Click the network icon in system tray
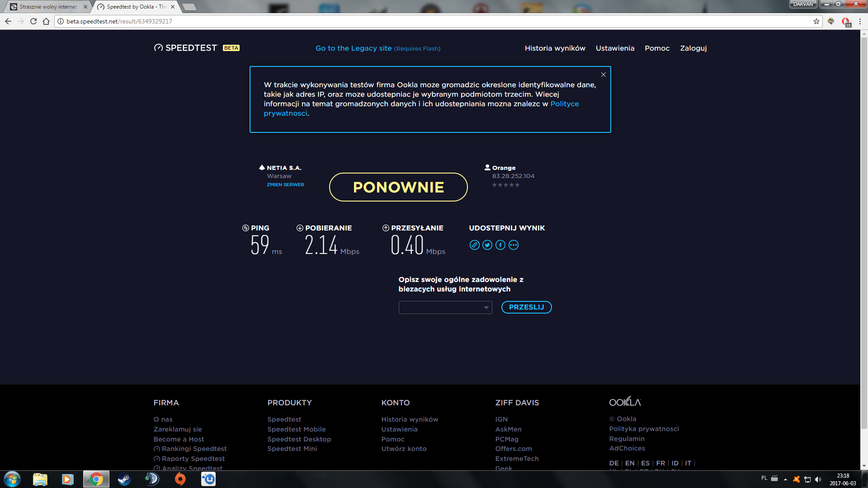This screenshot has height=488, width=868. tap(807, 479)
